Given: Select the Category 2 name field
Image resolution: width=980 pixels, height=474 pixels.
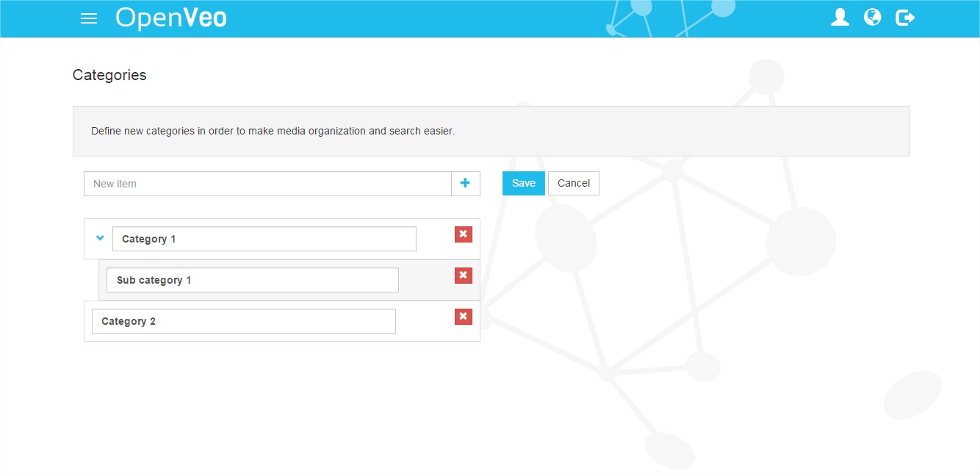Looking at the screenshot, I should (x=243, y=320).
